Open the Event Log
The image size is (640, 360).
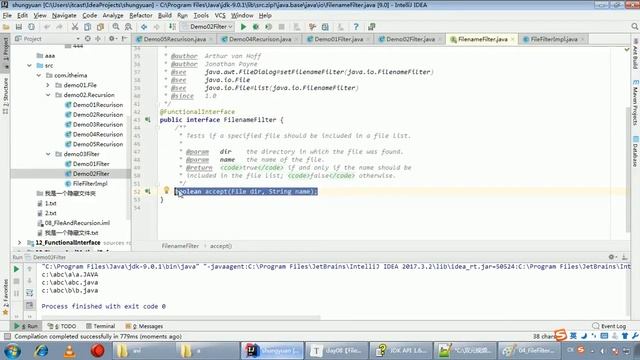point(609,326)
